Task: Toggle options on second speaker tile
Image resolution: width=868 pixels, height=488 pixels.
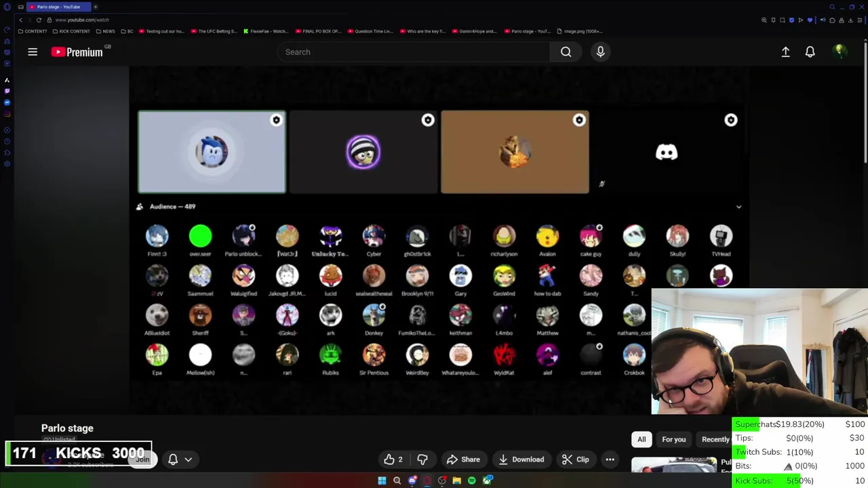Action: [x=427, y=120]
